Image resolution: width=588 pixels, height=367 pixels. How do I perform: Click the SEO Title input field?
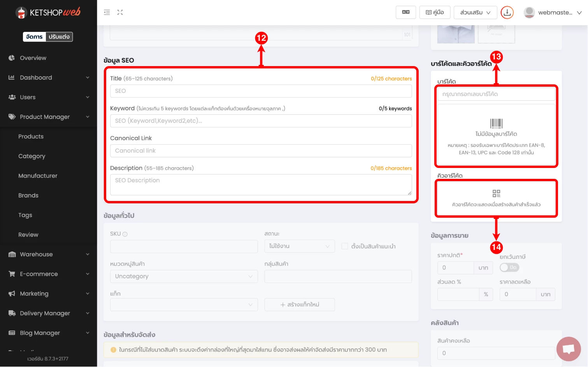click(x=261, y=91)
